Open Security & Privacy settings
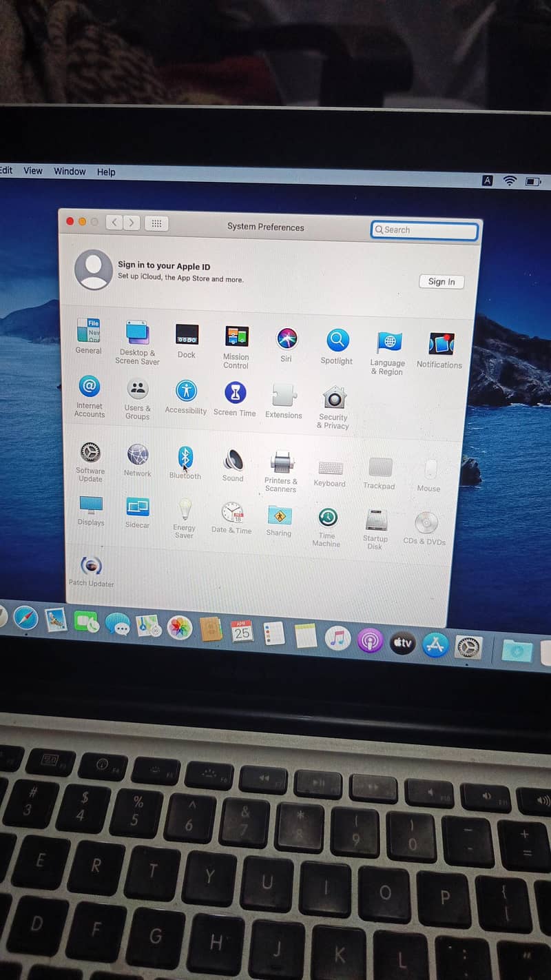The image size is (551, 980). coord(334,407)
